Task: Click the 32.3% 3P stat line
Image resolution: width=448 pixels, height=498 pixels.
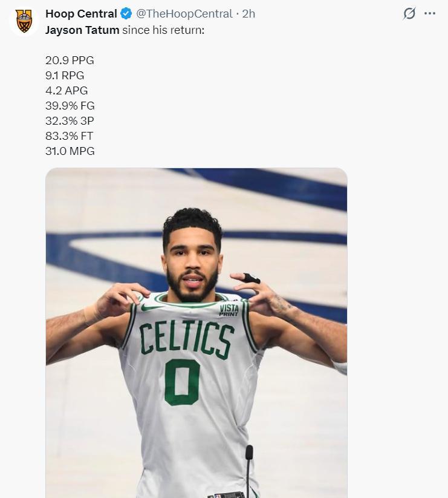Action: 70,121
